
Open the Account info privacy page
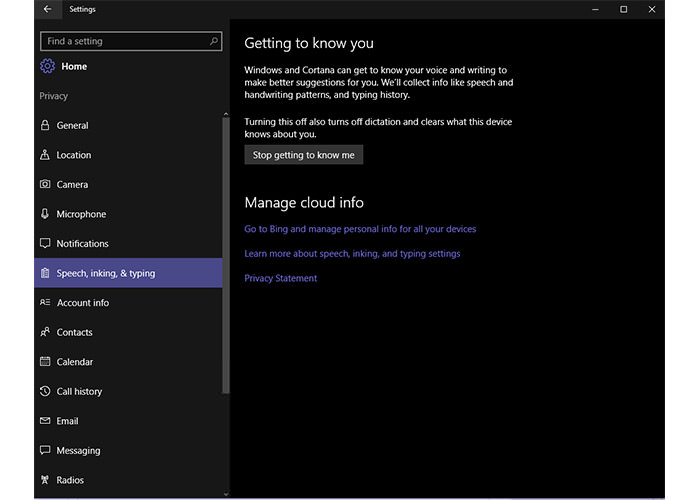tap(83, 303)
